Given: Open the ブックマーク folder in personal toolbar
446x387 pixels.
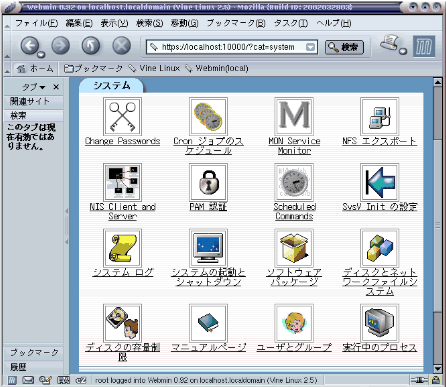Looking at the screenshot, I should tap(93, 68).
